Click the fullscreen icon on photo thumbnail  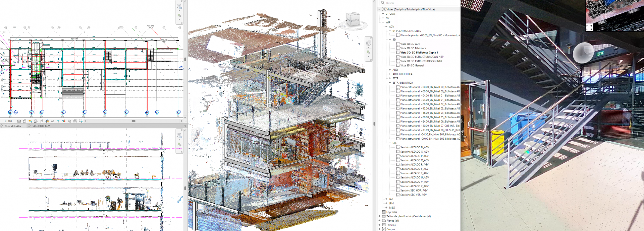(589, 27)
